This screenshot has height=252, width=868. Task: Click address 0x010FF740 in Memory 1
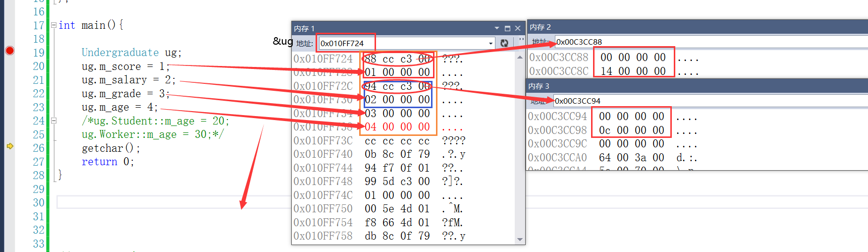[323, 154]
